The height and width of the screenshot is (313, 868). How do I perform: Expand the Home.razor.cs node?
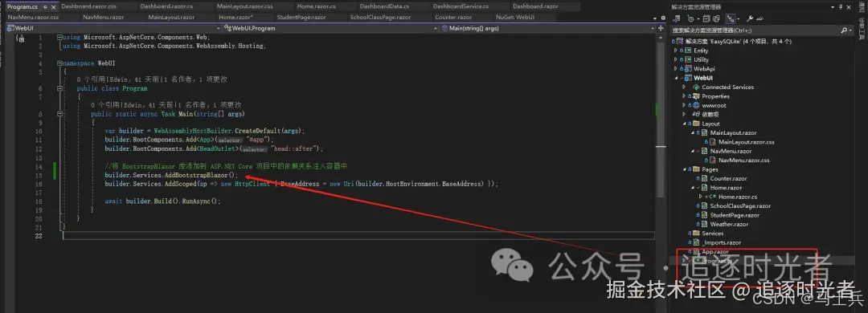pos(701,197)
